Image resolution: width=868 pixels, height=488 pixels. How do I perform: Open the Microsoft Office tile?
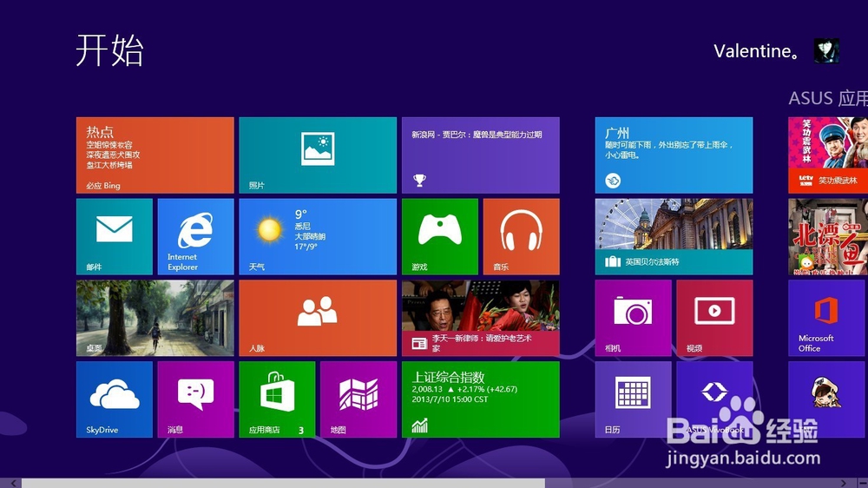point(828,318)
